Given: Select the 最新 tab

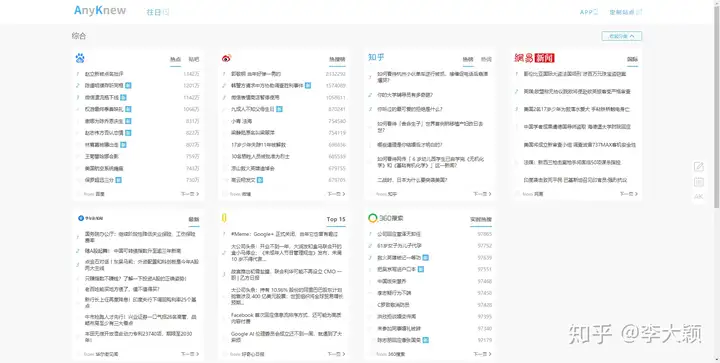Looking at the screenshot, I should point(194,220).
